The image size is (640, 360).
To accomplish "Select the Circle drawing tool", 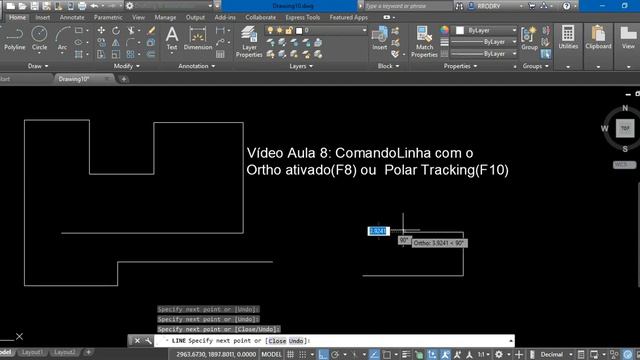I will [39, 38].
